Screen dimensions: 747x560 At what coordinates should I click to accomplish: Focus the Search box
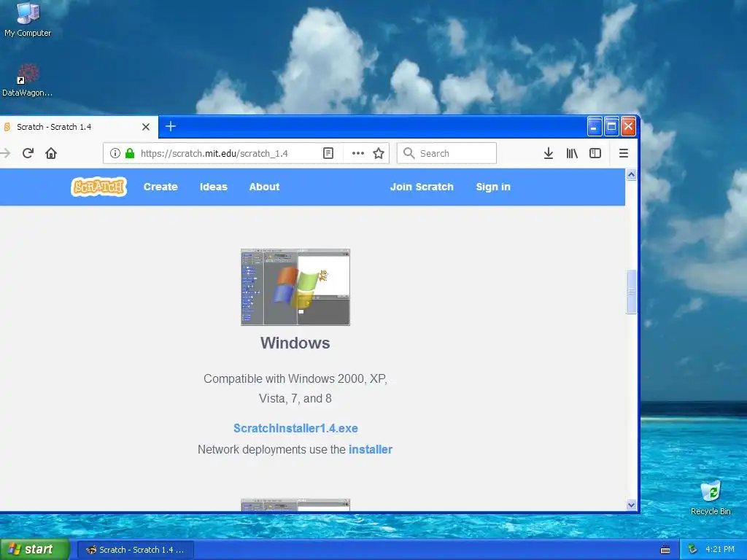pyautogui.click(x=447, y=153)
